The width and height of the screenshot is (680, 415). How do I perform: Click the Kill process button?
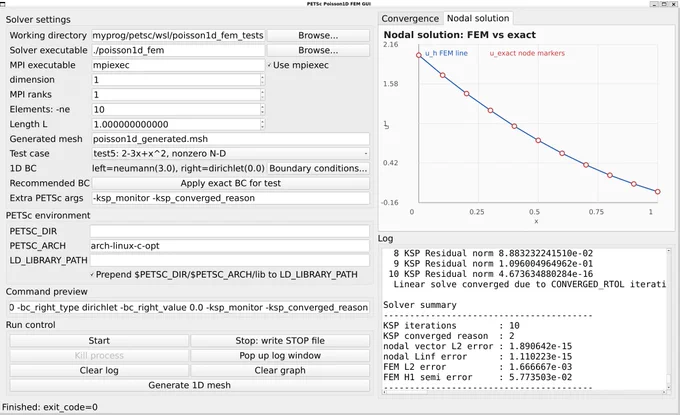(99, 356)
